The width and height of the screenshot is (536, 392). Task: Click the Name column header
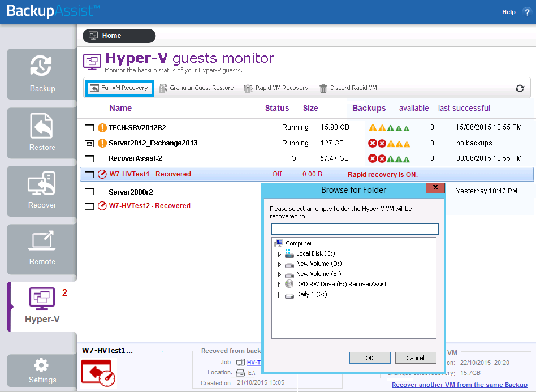click(x=120, y=108)
